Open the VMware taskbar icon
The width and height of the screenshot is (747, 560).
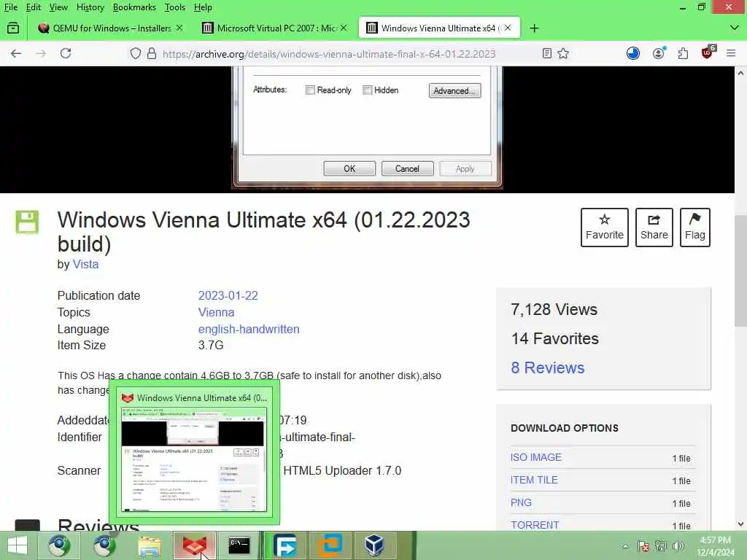[x=330, y=545]
